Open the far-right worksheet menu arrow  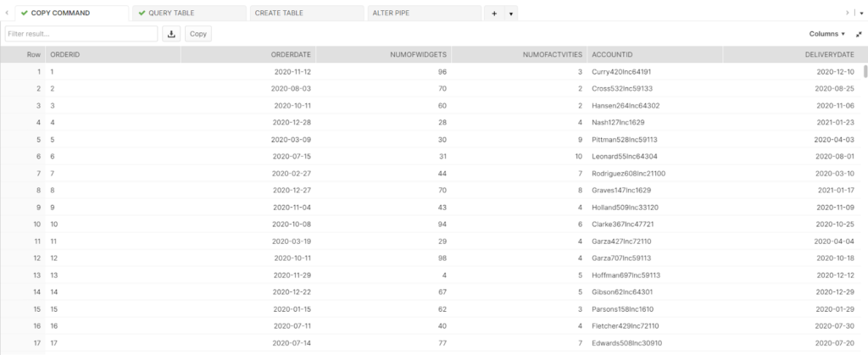[x=861, y=14]
